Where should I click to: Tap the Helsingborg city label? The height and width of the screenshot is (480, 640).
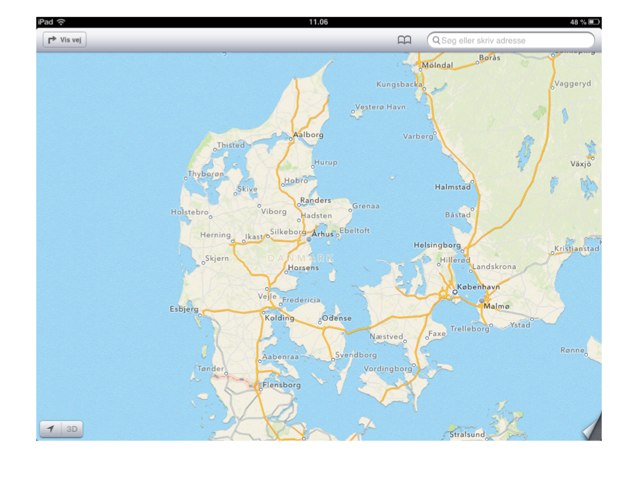point(438,245)
